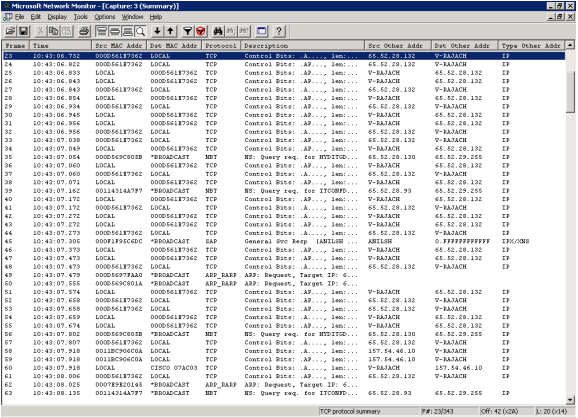The height and width of the screenshot is (418, 578).
Task: Click the Src MAC Addr column header
Action: point(119,45)
